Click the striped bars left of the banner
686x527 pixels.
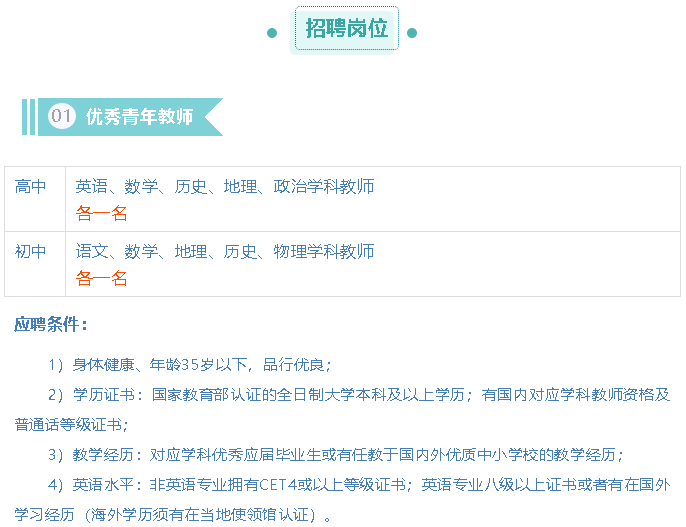click(28, 117)
